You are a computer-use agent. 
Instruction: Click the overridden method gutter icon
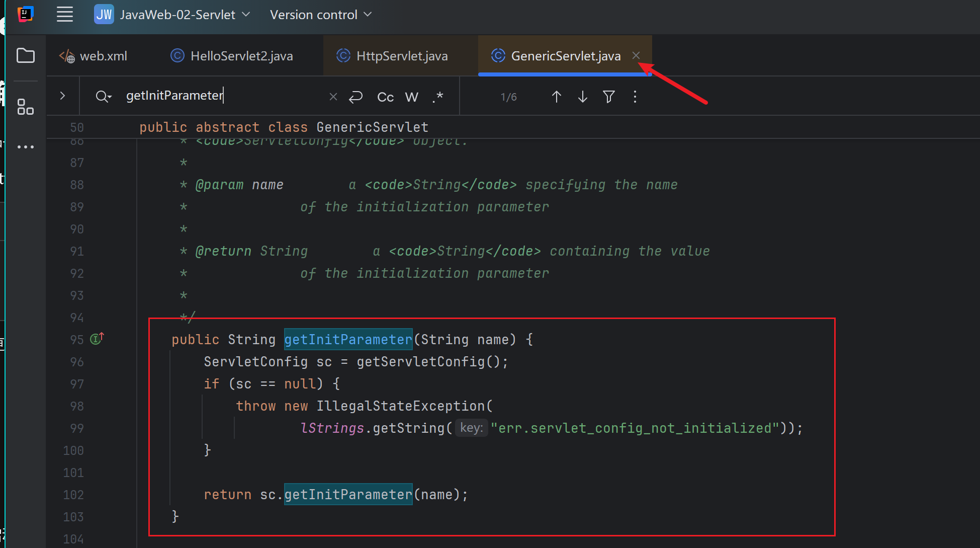coord(97,339)
